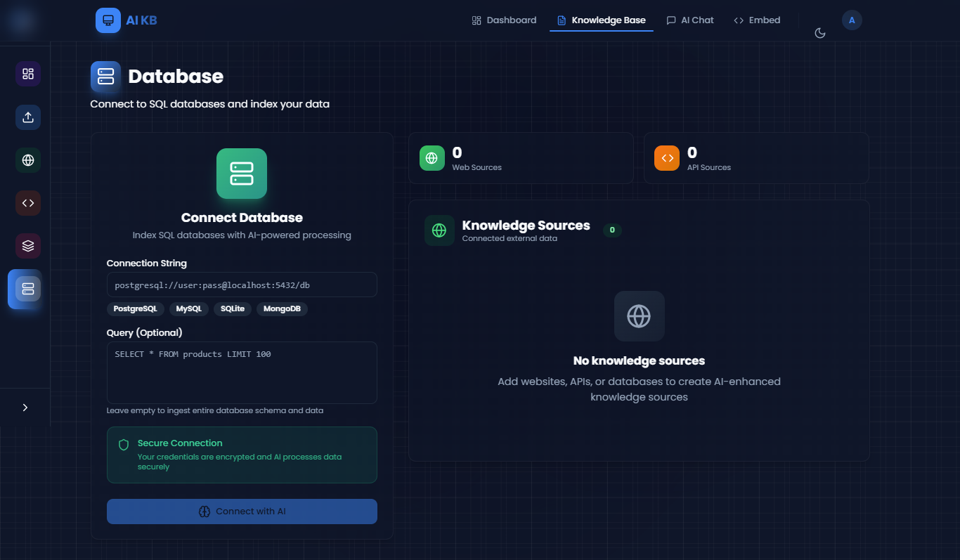The image size is (960, 560).
Task: Open the user avatar A menu
Action: point(852,20)
